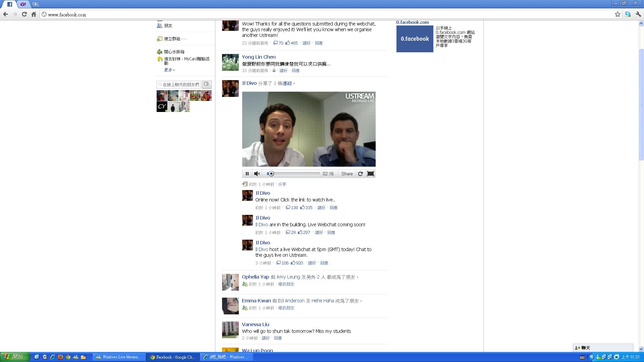Go to the browser home page icon

pos(34,14)
